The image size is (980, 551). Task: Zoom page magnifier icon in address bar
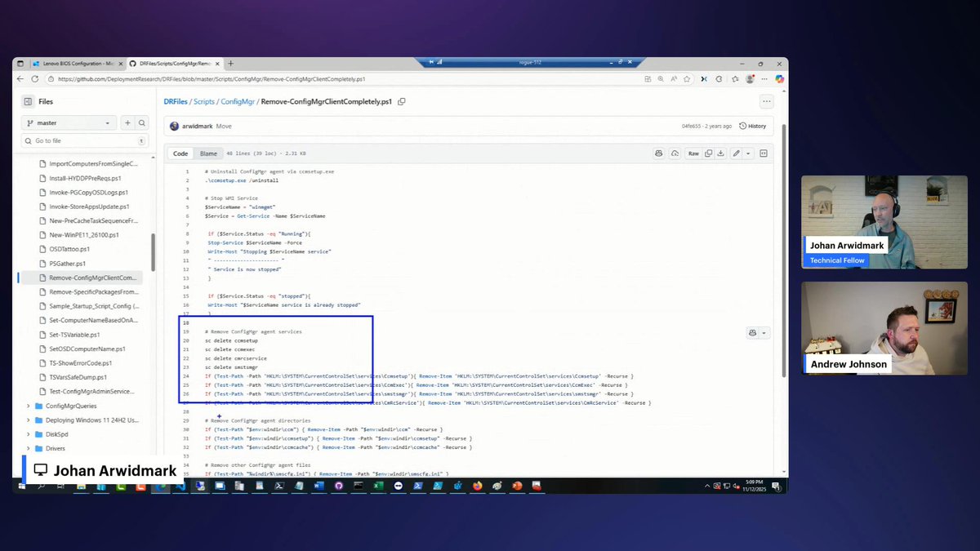[661, 79]
